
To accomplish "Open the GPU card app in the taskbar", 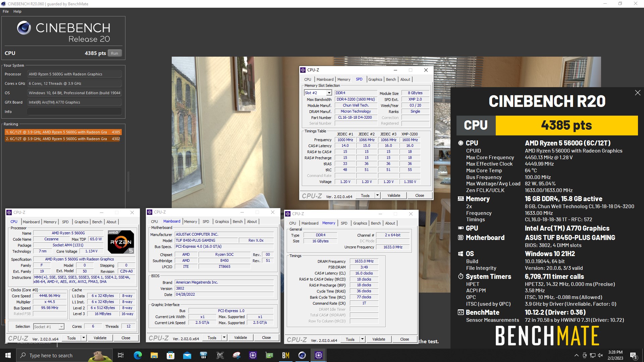I will [269, 355].
